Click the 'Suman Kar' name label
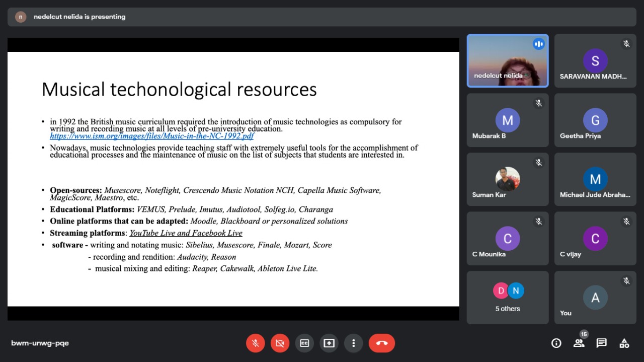 [x=489, y=195]
